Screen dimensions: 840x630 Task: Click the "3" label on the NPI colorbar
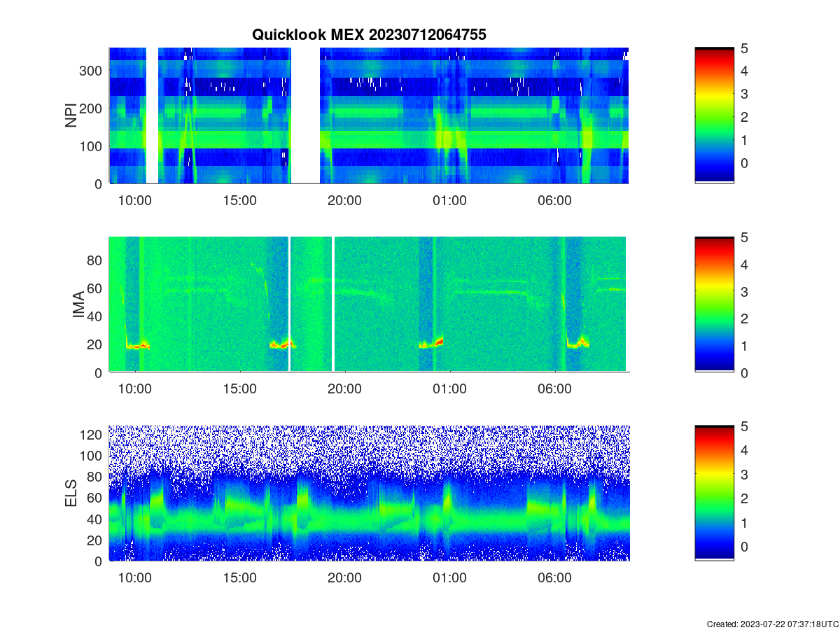pyautogui.click(x=745, y=94)
